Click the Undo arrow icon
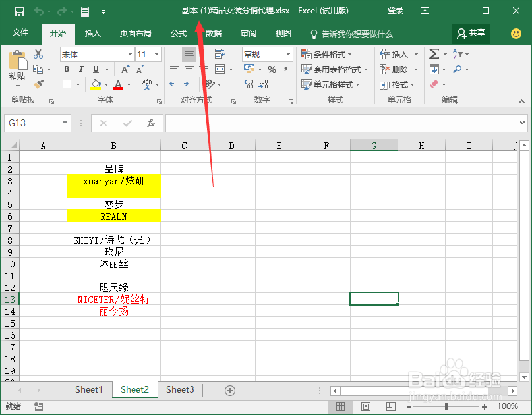Screen dimensions: 532x415 coord(38,12)
